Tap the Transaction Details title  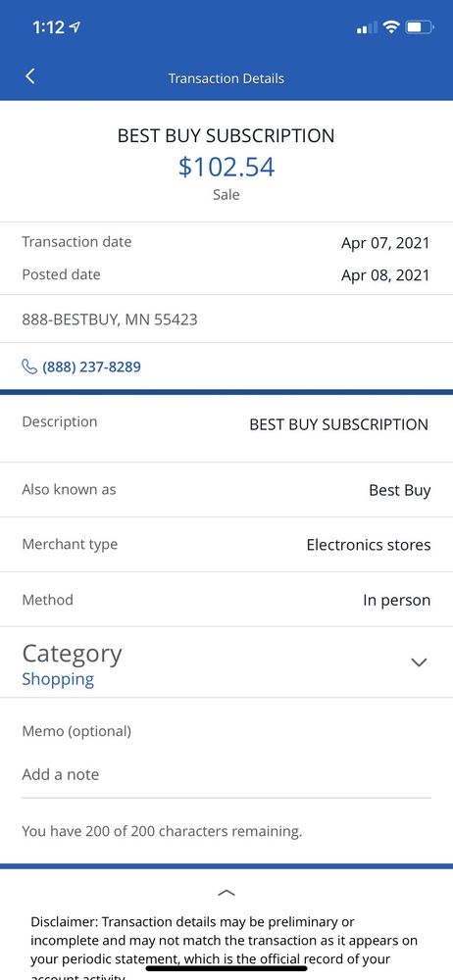coord(226,78)
